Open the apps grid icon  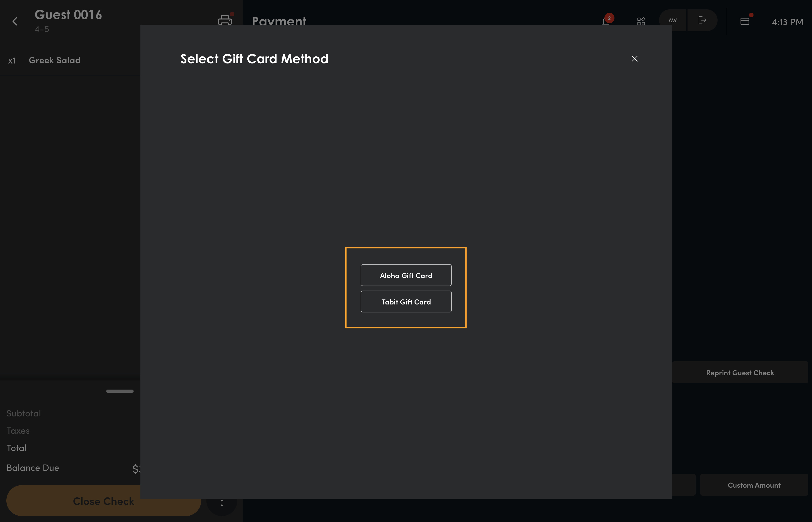point(641,21)
